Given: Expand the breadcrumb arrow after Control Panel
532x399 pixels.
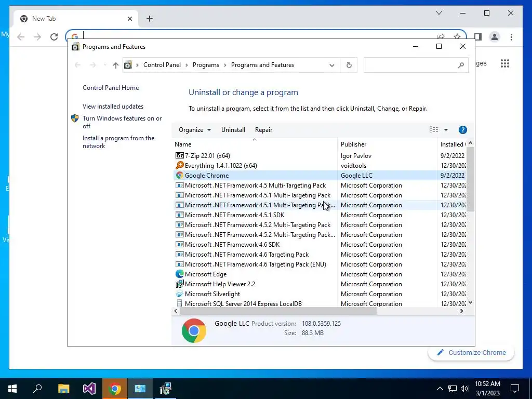Looking at the screenshot, I should pos(187,65).
